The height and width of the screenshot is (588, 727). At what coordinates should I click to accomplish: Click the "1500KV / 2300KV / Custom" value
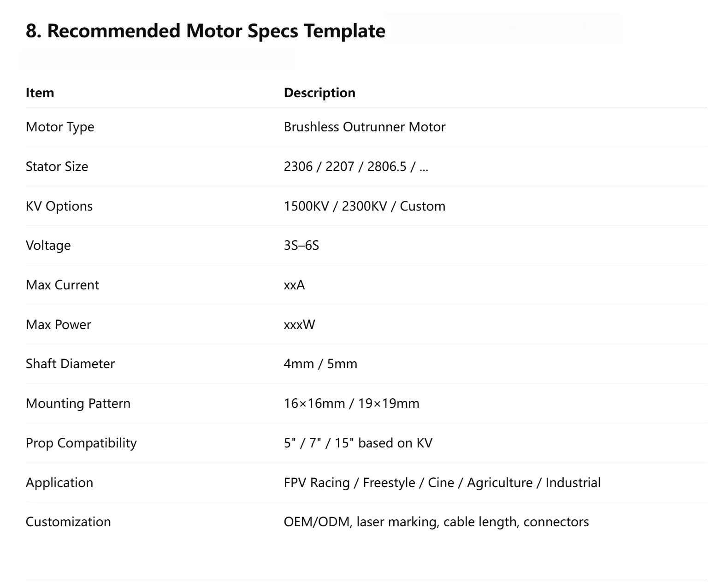(x=364, y=206)
